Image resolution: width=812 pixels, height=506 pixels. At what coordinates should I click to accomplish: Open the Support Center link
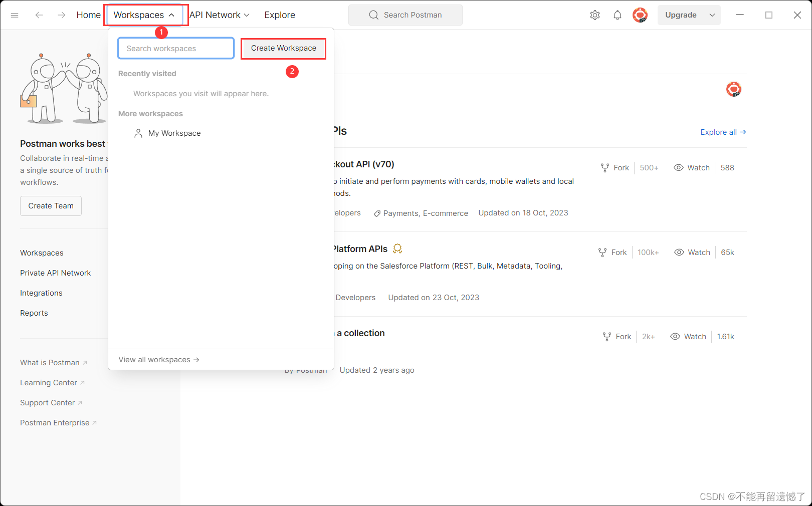point(51,403)
